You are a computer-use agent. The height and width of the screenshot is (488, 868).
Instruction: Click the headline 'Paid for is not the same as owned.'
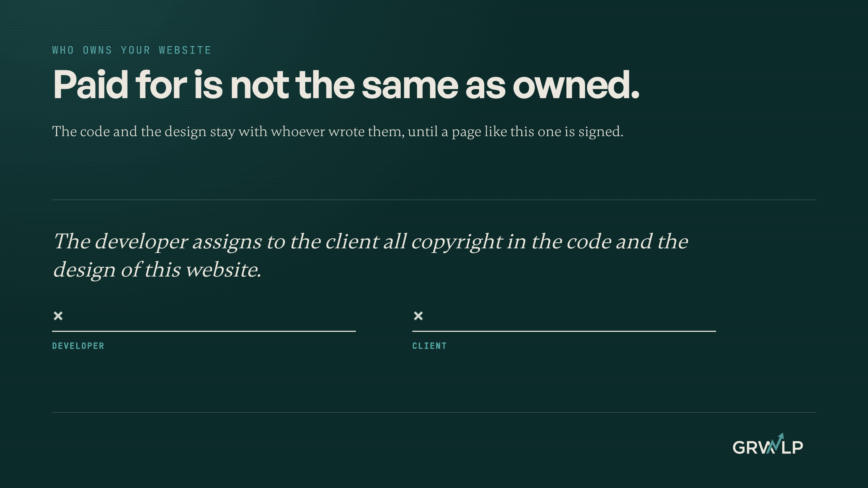(346, 85)
